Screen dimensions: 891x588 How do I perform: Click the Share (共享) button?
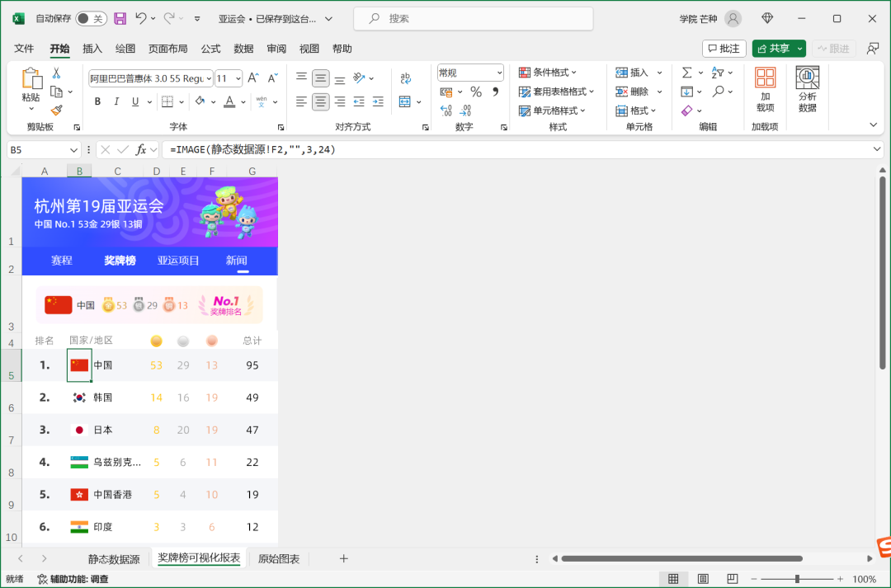pos(779,49)
